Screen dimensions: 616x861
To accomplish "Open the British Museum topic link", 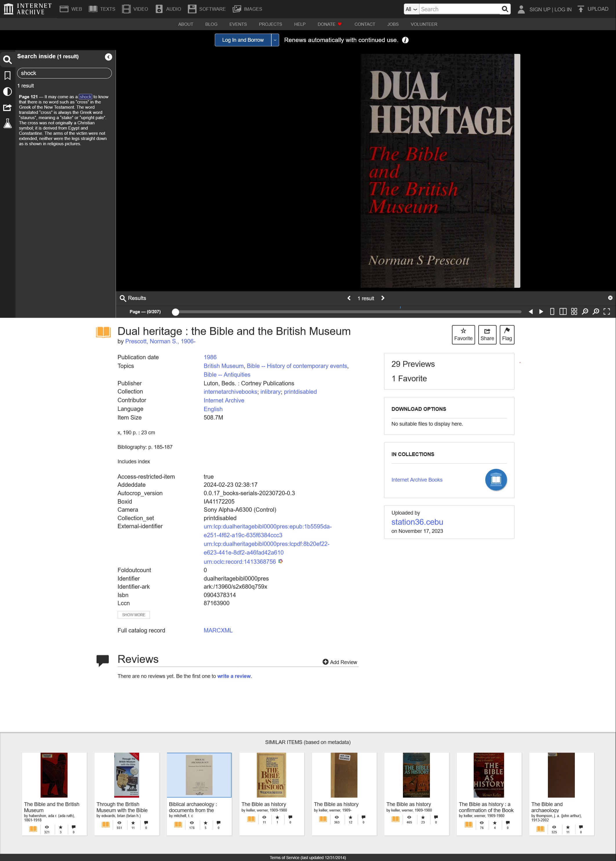I will click(x=223, y=366).
